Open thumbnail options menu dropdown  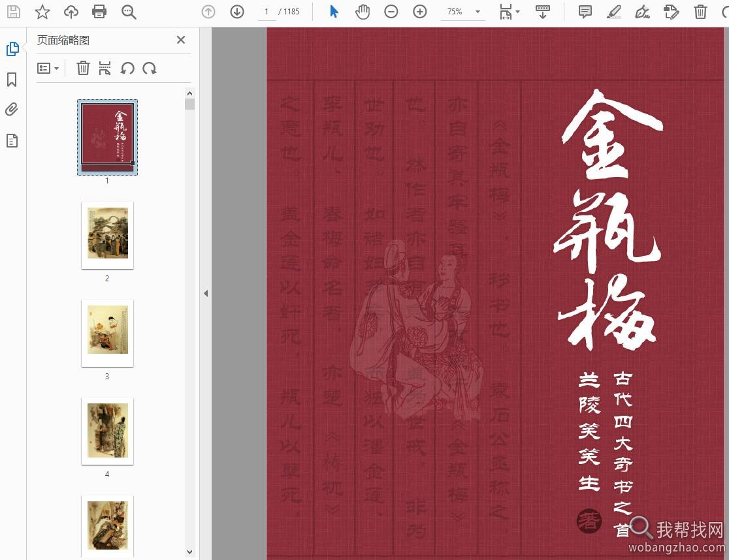pyautogui.click(x=48, y=69)
